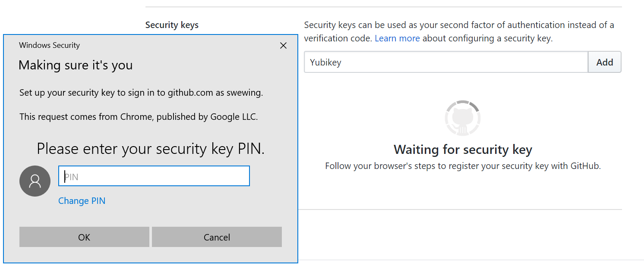The width and height of the screenshot is (644, 272).
Task: Dismiss the Windows Security dialog with the X
Action: click(x=283, y=45)
